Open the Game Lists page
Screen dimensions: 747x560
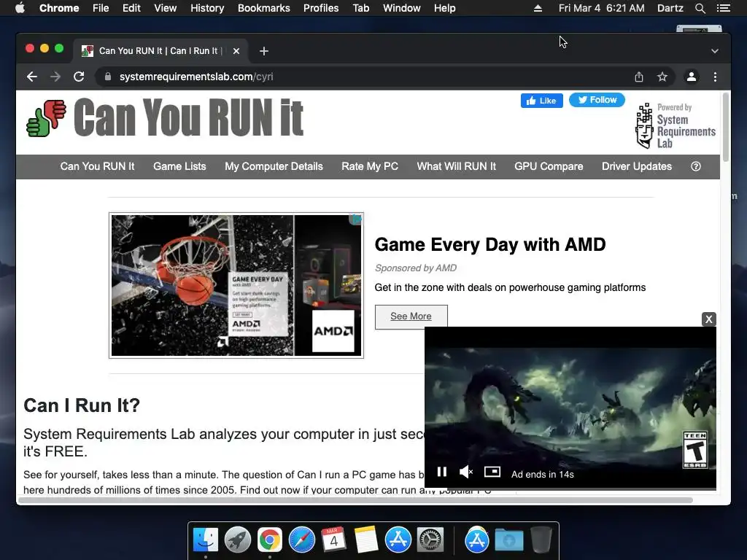179,166
